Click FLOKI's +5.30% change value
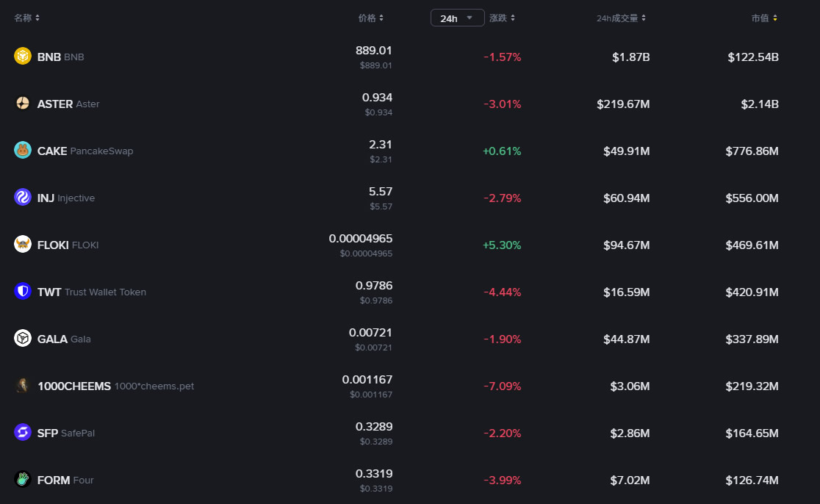Image resolution: width=820 pixels, height=504 pixels. (502, 245)
